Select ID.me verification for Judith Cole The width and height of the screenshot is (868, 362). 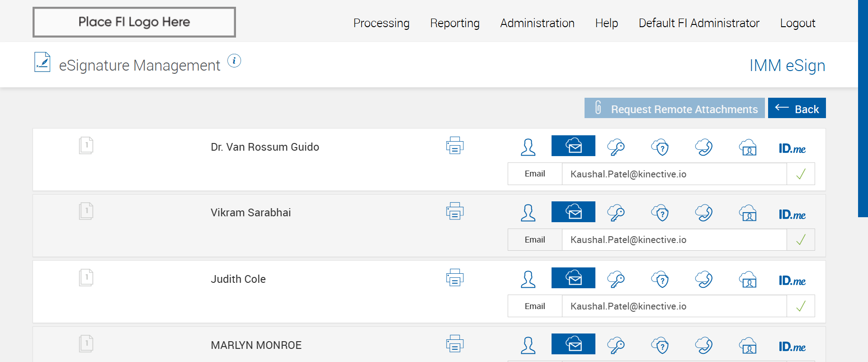click(x=792, y=281)
